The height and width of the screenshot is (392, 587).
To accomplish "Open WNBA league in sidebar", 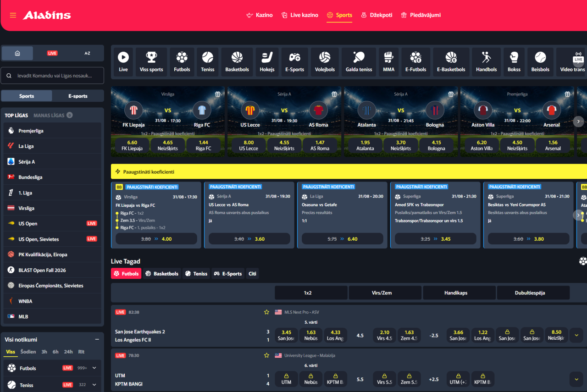I will pos(52,301).
